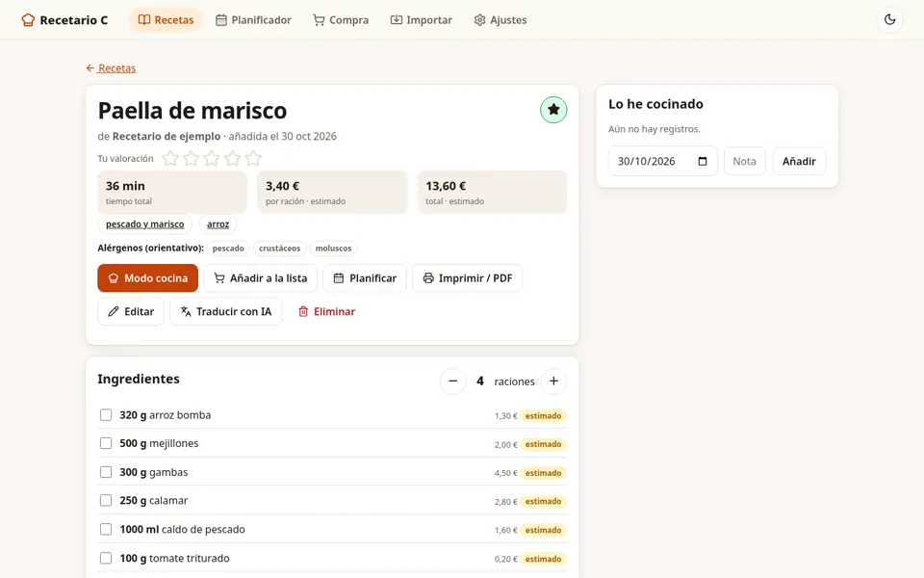Open the Recetas tab

[x=166, y=20]
